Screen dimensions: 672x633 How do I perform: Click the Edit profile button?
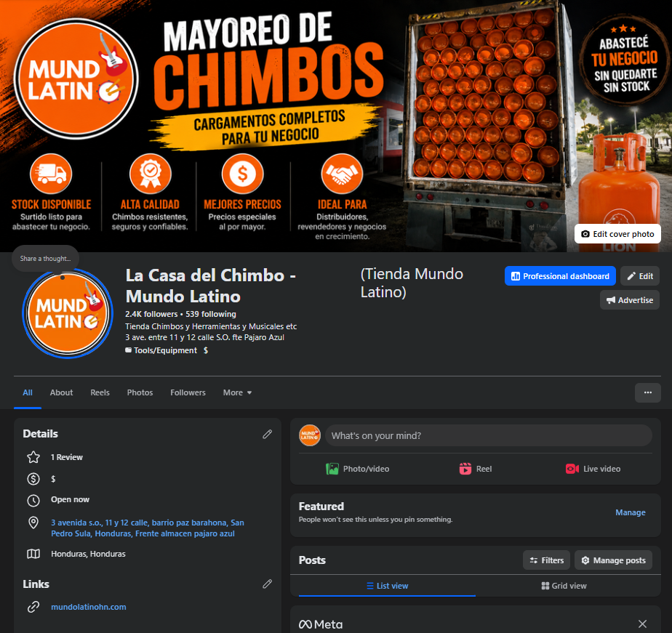[x=639, y=276]
